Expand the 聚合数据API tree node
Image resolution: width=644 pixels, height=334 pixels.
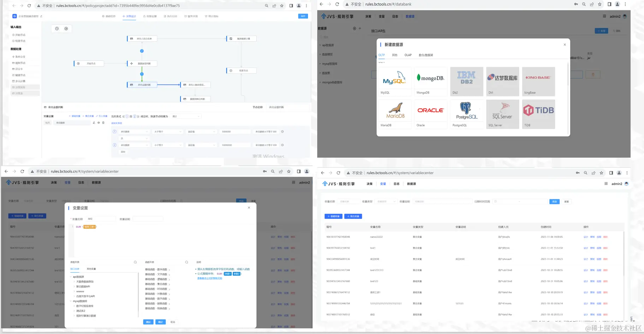tap(74, 287)
